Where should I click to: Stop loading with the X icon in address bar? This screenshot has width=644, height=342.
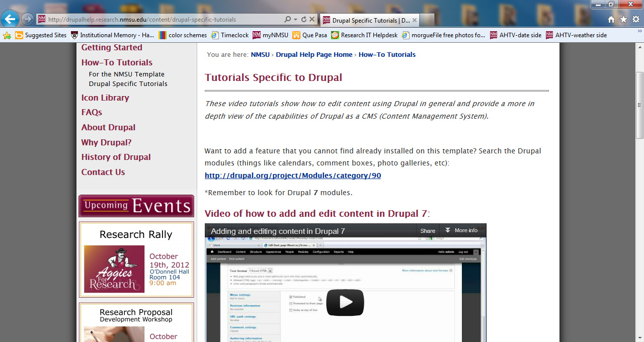pyautogui.click(x=312, y=20)
